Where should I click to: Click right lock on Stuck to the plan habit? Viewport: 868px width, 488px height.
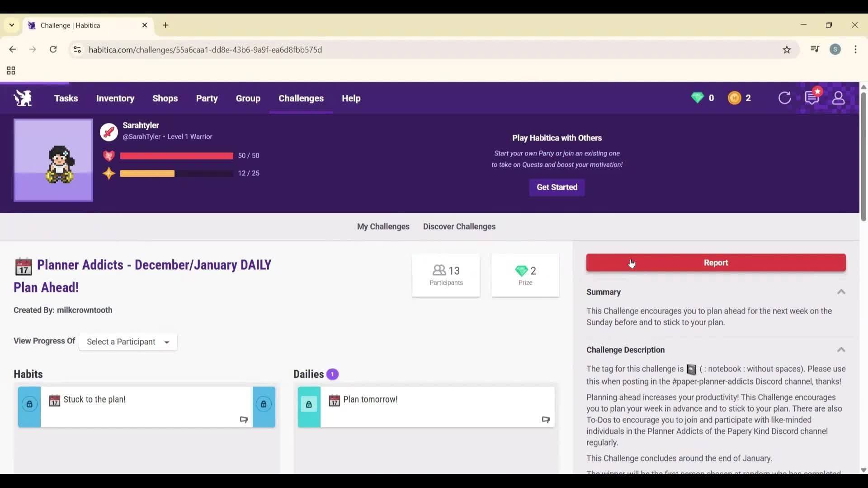[x=264, y=404]
